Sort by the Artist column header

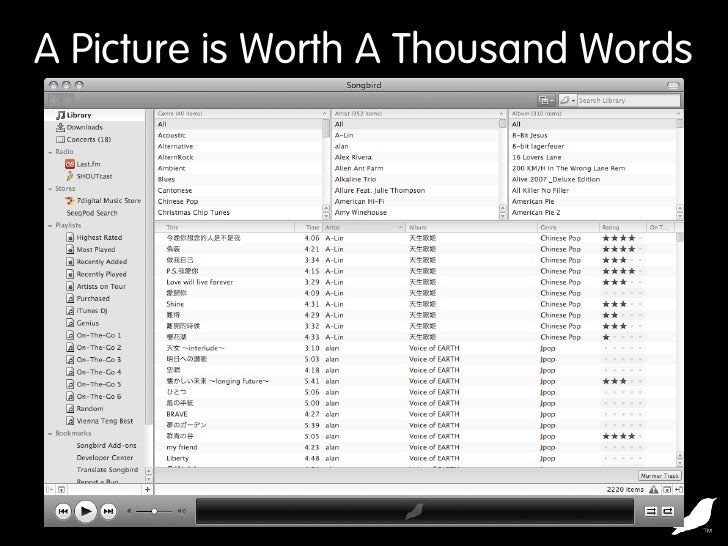[x=364, y=228]
